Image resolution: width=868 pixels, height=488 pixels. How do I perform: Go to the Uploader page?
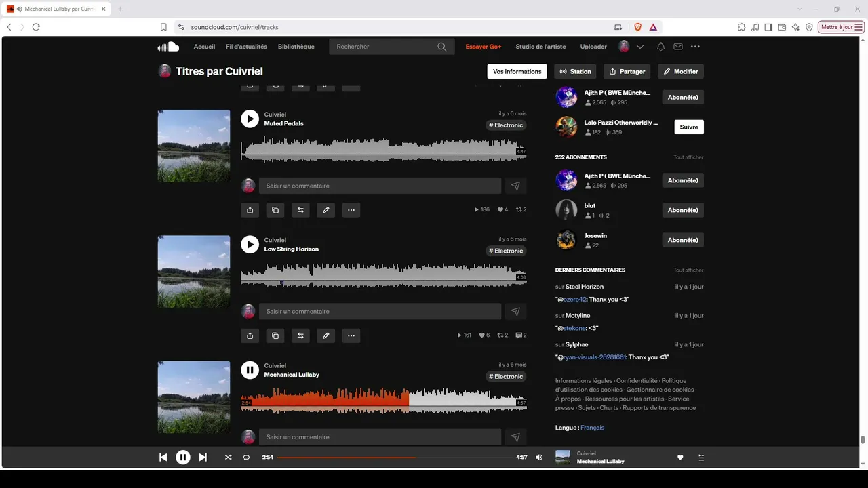593,47
